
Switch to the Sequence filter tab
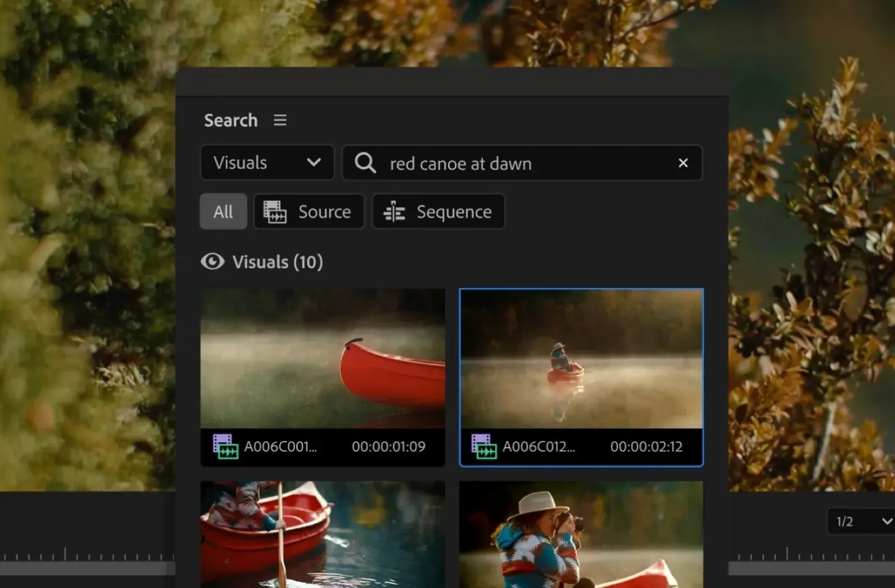coord(438,211)
